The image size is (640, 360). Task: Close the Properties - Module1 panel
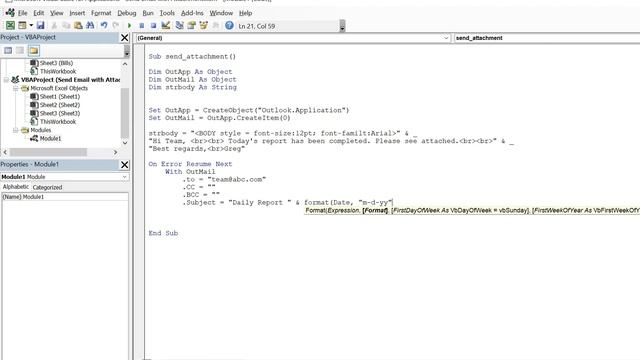[x=124, y=164]
